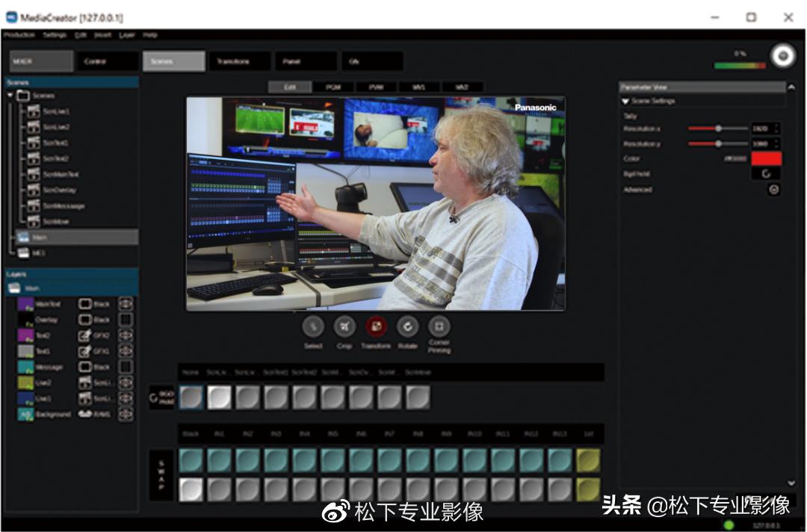Open the Settings menu
Image resolution: width=807 pixels, height=532 pixels.
point(55,35)
